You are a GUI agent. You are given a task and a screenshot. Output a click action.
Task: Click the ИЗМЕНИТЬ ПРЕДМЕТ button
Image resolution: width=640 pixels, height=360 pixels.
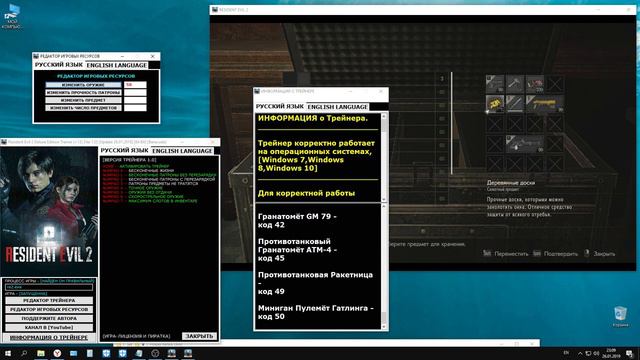83,100
